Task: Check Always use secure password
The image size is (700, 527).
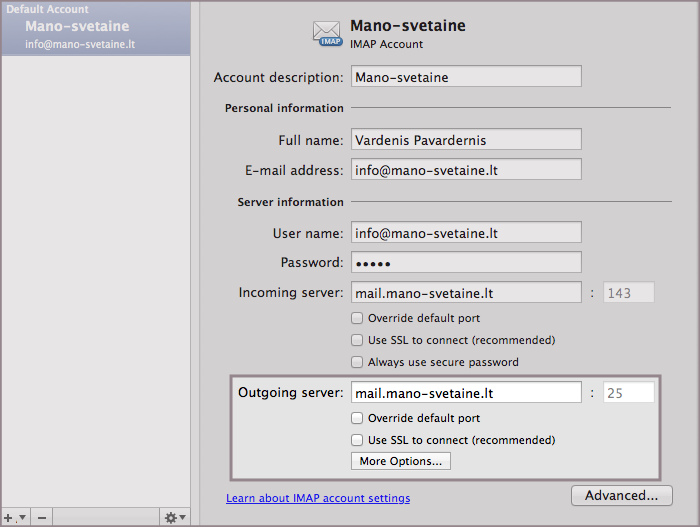Action: click(357, 362)
